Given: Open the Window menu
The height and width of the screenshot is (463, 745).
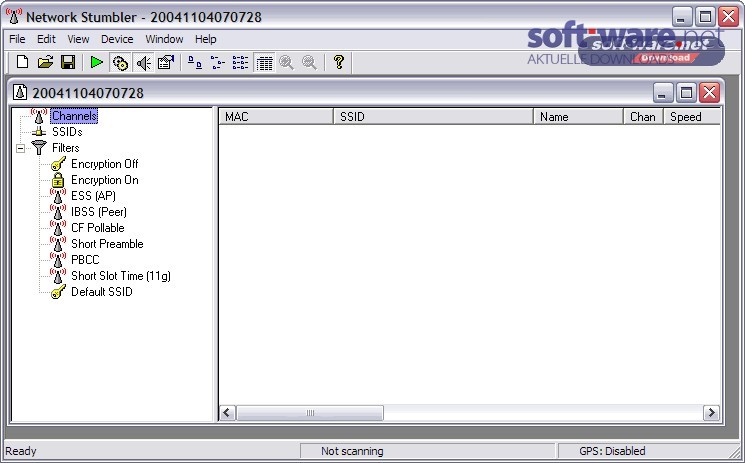Looking at the screenshot, I should pyautogui.click(x=164, y=39).
